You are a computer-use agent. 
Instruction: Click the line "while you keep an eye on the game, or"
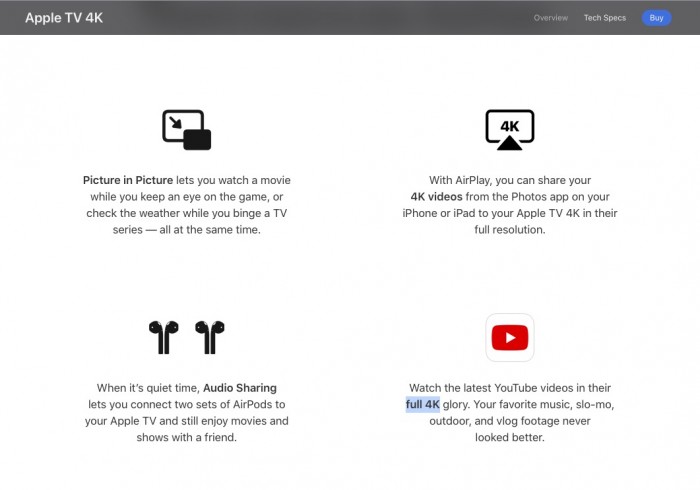(x=187, y=197)
